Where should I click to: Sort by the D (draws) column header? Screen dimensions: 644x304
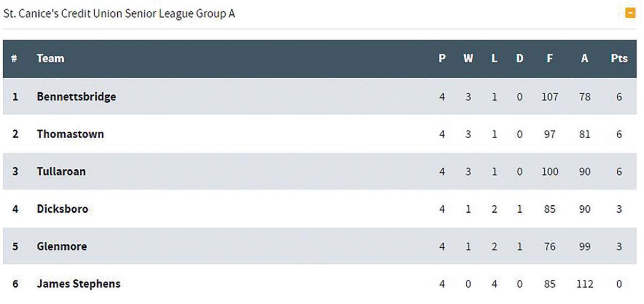(x=519, y=58)
